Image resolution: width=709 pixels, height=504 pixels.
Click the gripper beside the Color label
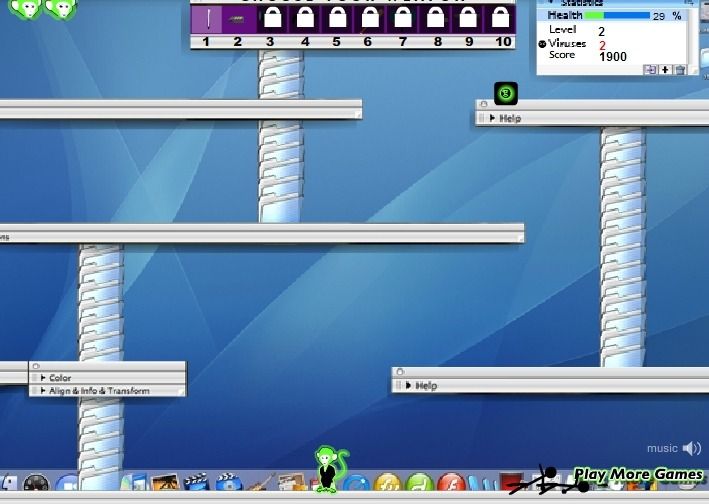[x=34, y=377]
